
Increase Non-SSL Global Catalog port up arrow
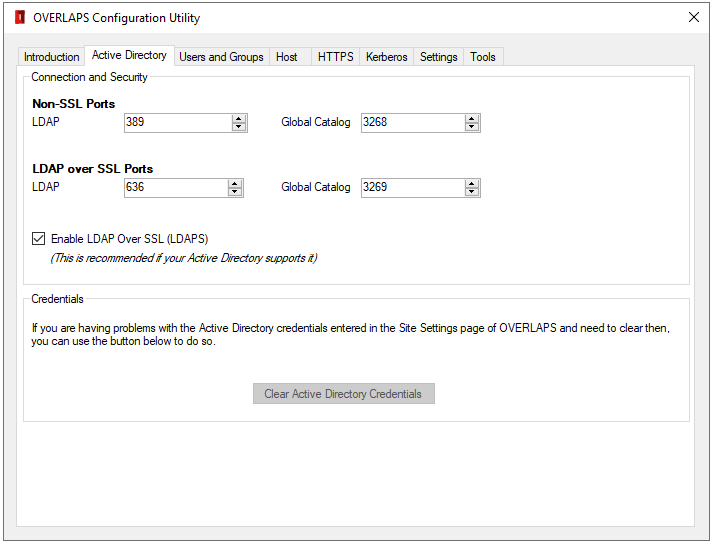pyautogui.click(x=472, y=119)
